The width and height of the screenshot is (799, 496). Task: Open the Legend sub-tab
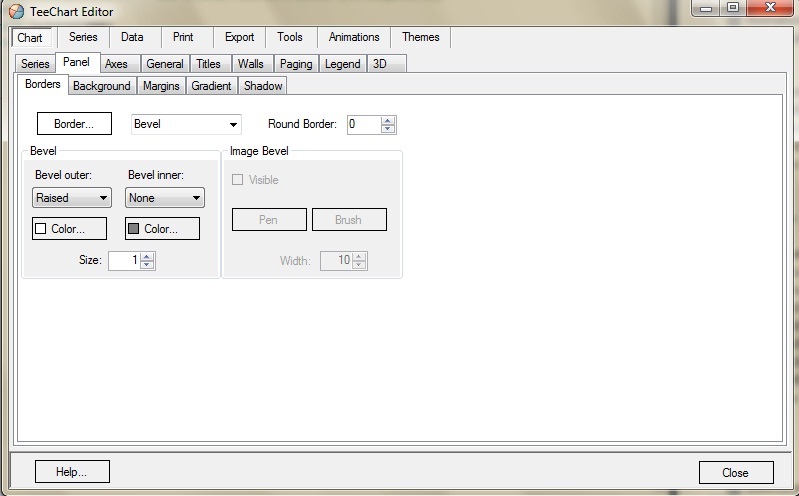tap(342, 64)
